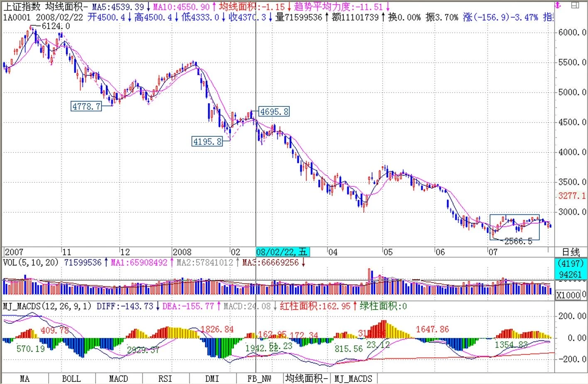Click the 日线 period selector

(571, 252)
